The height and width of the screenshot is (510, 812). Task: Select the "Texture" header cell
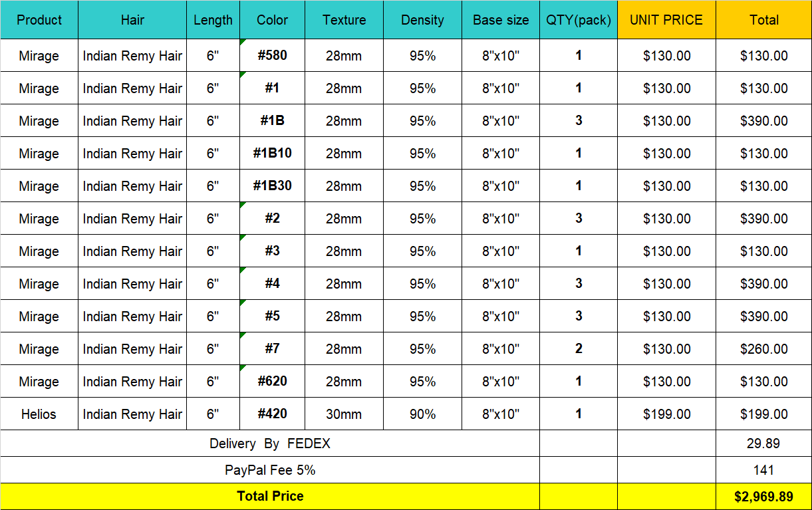click(344, 20)
